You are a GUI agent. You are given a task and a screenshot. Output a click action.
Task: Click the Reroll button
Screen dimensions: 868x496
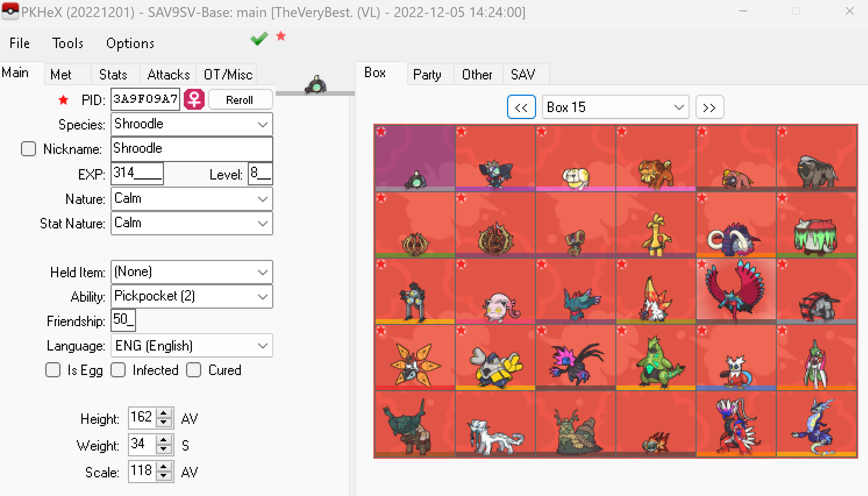click(240, 100)
